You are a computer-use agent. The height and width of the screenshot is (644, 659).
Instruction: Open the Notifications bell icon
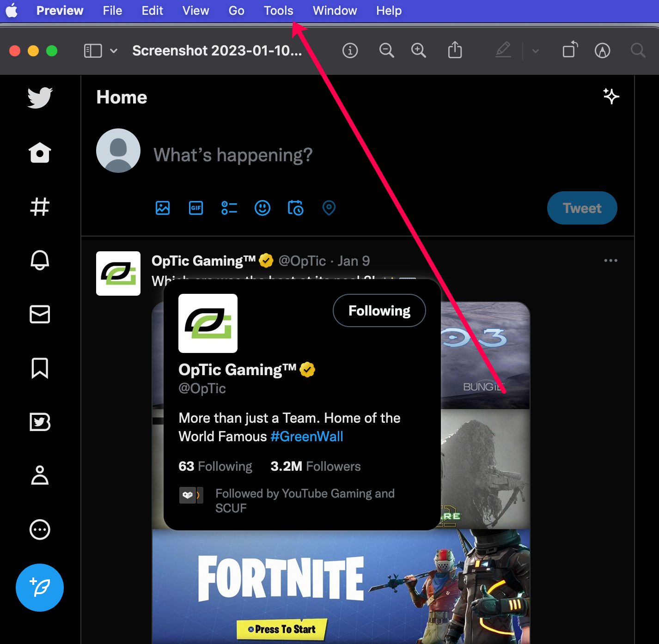tap(40, 260)
